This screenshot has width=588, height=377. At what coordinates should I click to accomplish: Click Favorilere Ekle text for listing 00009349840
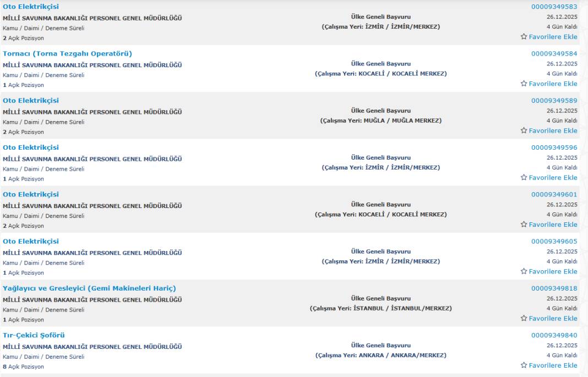point(553,365)
